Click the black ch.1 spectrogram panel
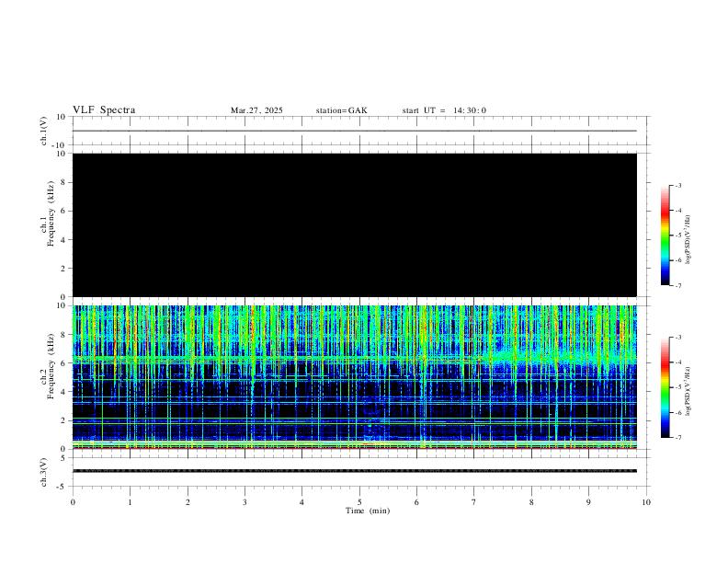Screen dimensions: 728x563 pos(355,224)
